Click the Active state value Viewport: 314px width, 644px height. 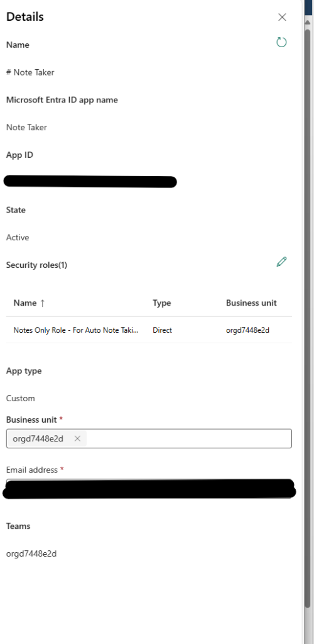click(x=18, y=237)
